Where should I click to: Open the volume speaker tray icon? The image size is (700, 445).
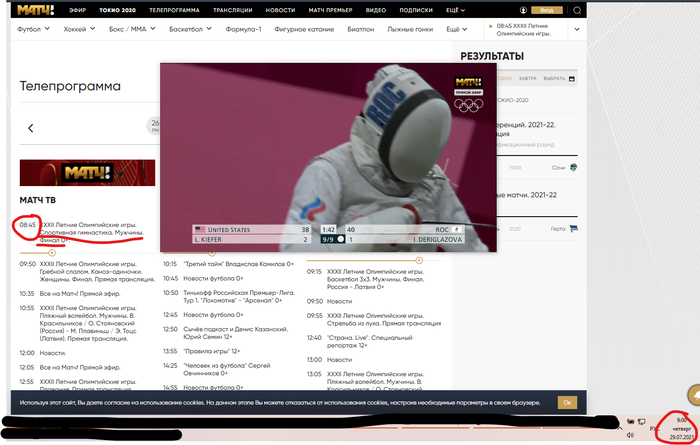tap(630, 435)
